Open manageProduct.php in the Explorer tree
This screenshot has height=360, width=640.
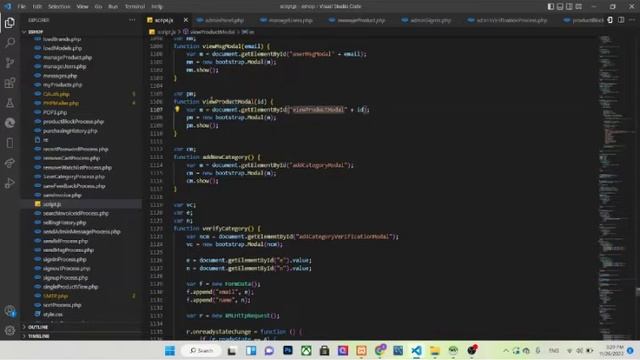pos(67,58)
